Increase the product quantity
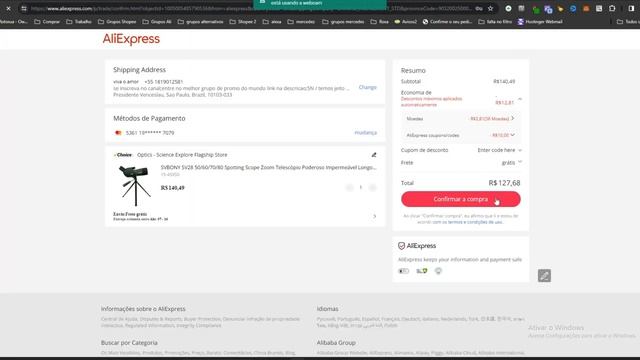Viewport: 640px width, 360px height. (372, 187)
